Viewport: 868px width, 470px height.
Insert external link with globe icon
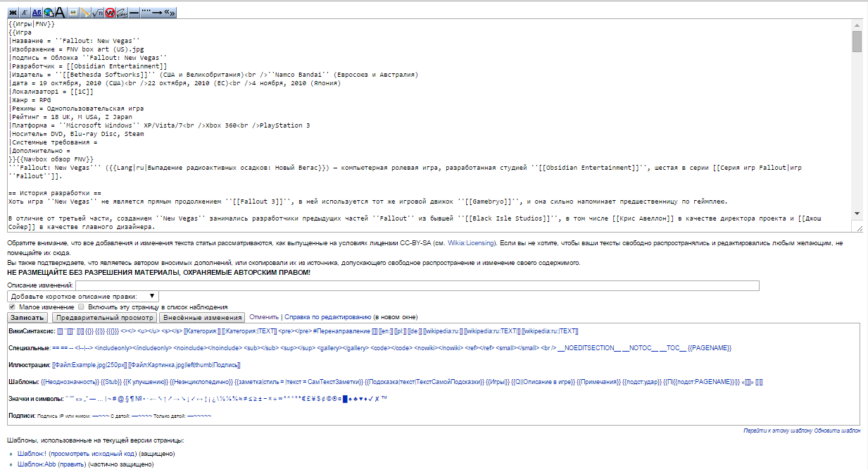[x=49, y=12]
